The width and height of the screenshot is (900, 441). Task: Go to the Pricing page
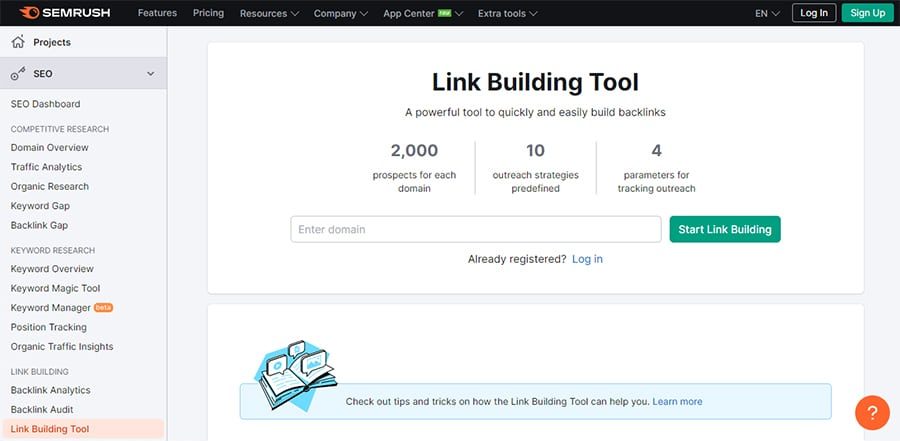pyautogui.click(x=208, y=13)
